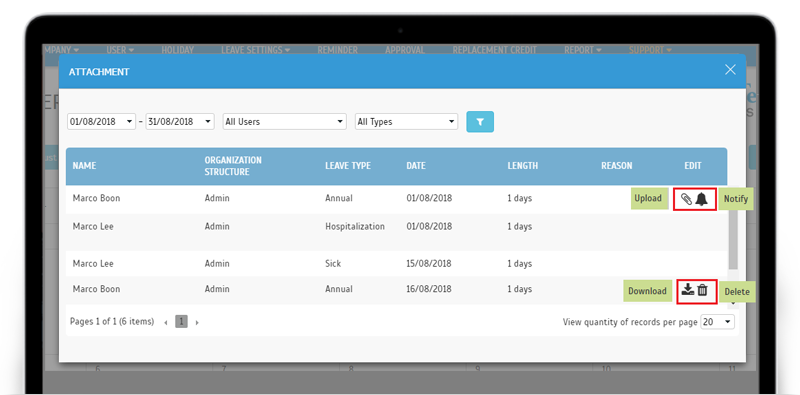
Task: Apply filter with the funnel icon button
Action: coord(480,122)
